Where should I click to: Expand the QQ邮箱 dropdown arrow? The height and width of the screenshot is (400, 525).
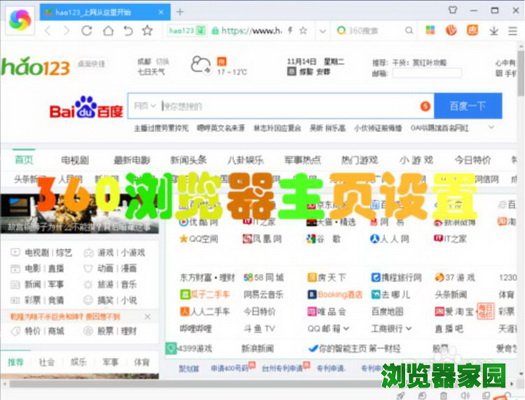346,329
